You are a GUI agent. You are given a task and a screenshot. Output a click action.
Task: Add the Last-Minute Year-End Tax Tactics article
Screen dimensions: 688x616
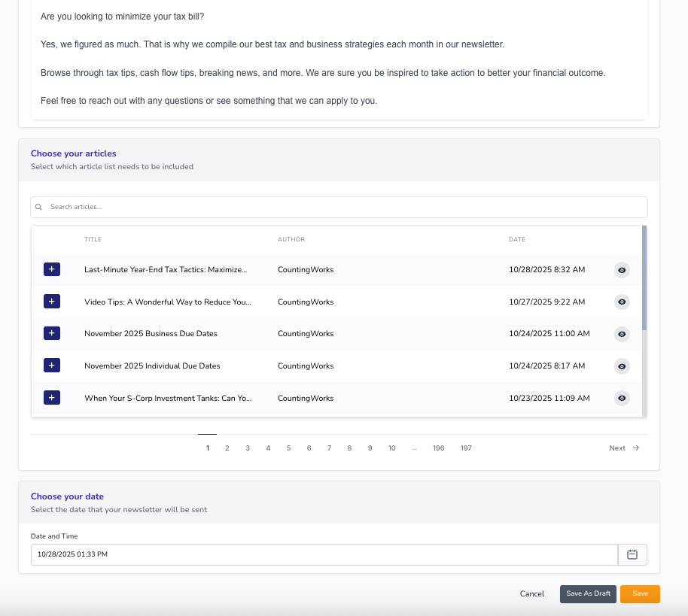tap(51, 269)
